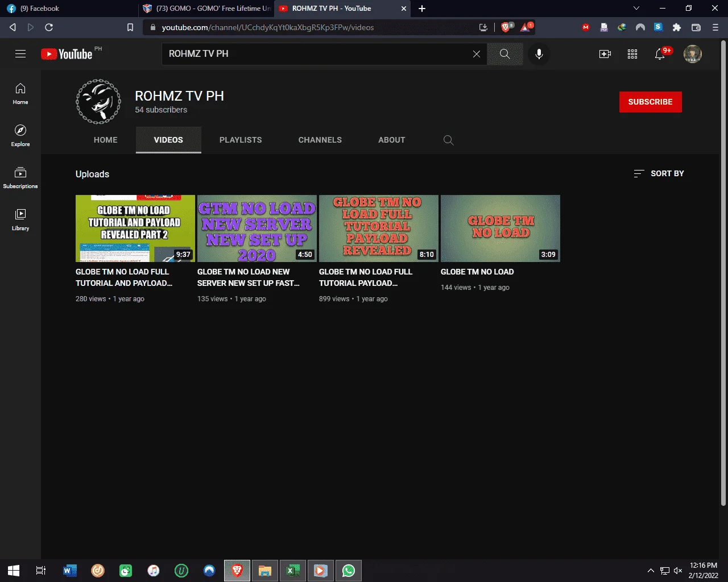728x582 pixels.
Task: Click the '899 views' text
Action: coord(334,299)
